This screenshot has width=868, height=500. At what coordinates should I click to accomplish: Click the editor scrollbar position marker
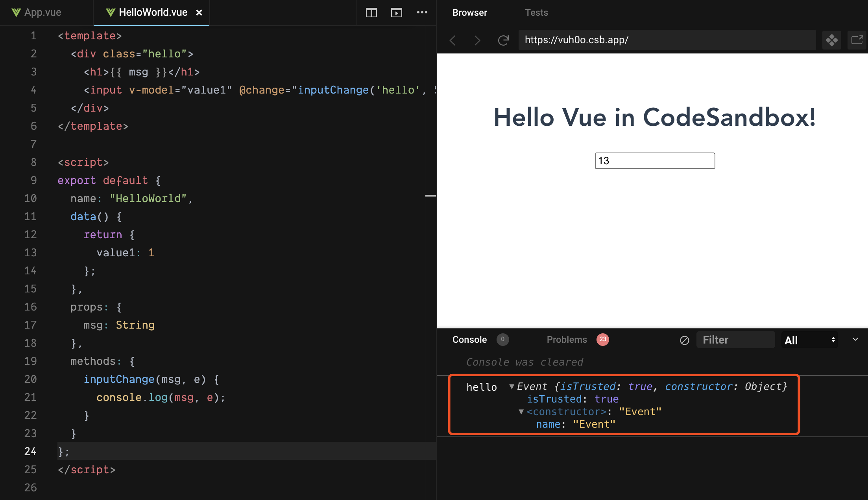[430, 195]
